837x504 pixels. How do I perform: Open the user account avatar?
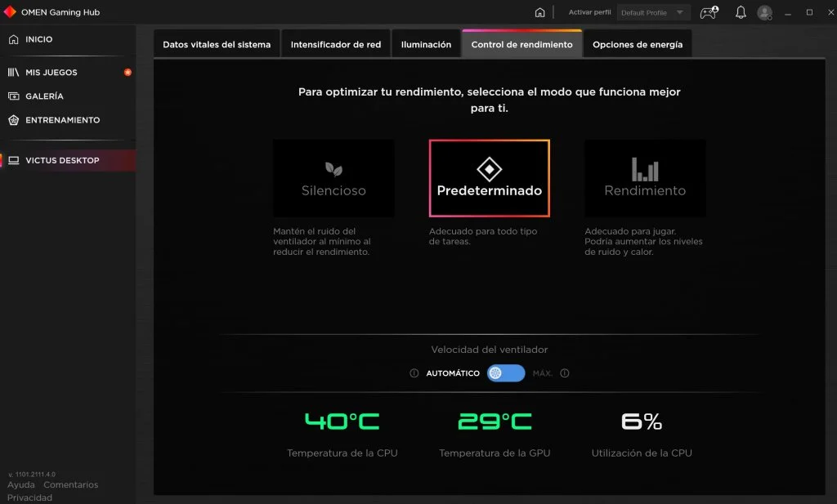pyautogui.click(x=765, y=12)
